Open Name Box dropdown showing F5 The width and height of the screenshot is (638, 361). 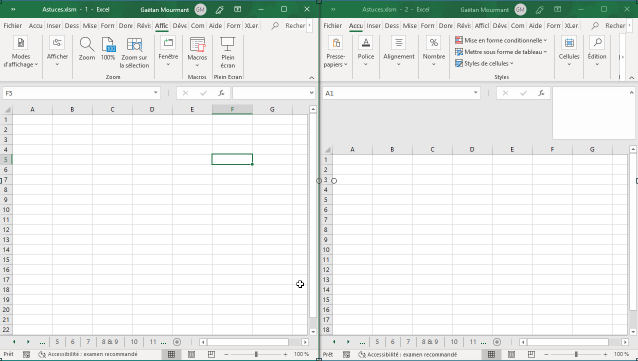(155, 93)
